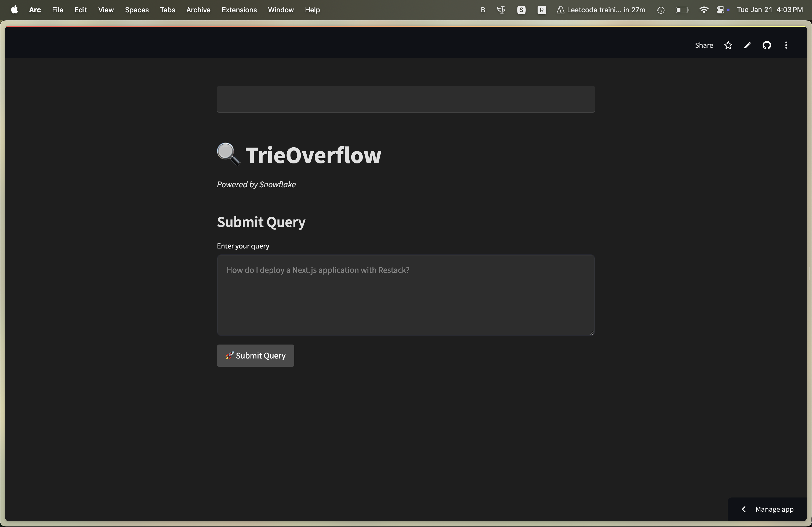Image resolution: width=812 pixels, height=527 pixels.
Task: Open the Control Center icon
Action: coord(720,10)
